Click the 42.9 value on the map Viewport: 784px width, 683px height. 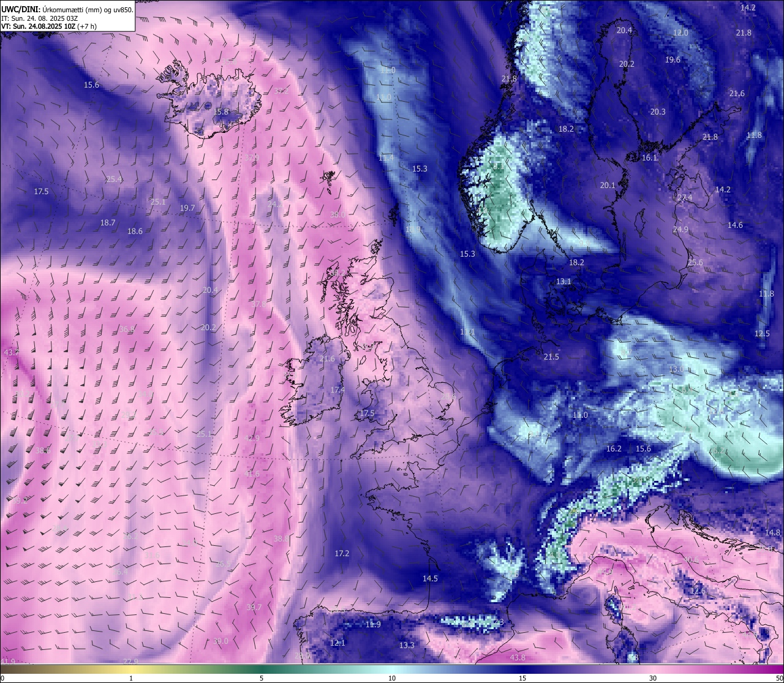(252, 439)
